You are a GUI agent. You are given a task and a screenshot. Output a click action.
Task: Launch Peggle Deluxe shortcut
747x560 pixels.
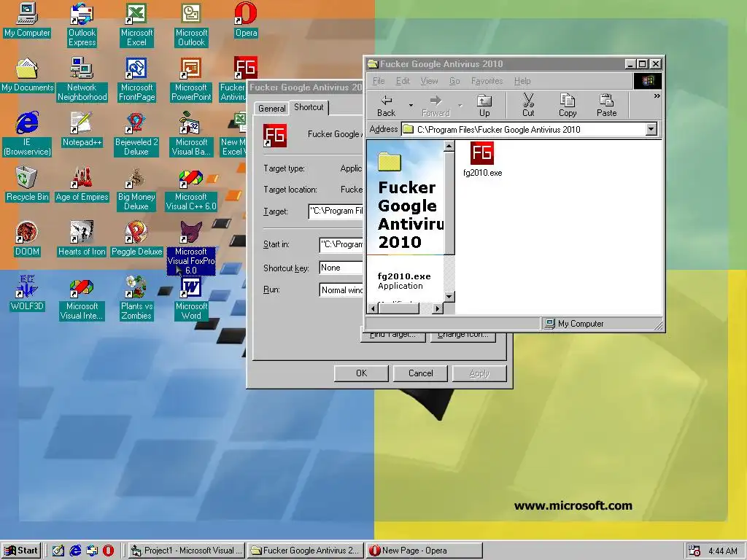pos(136,239)
